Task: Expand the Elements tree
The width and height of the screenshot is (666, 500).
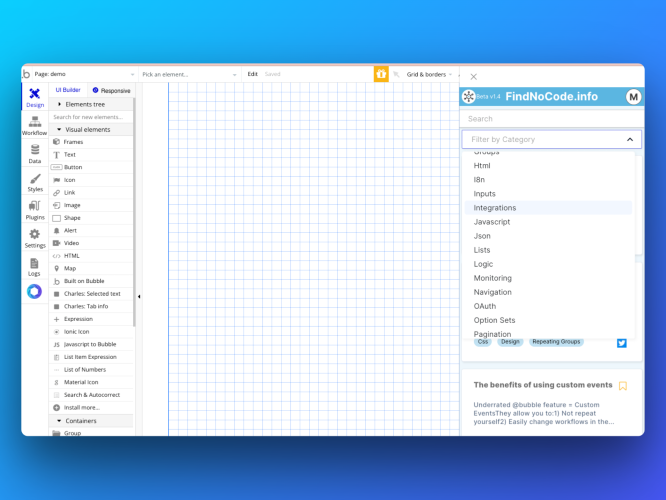Action: coord(91,104)
